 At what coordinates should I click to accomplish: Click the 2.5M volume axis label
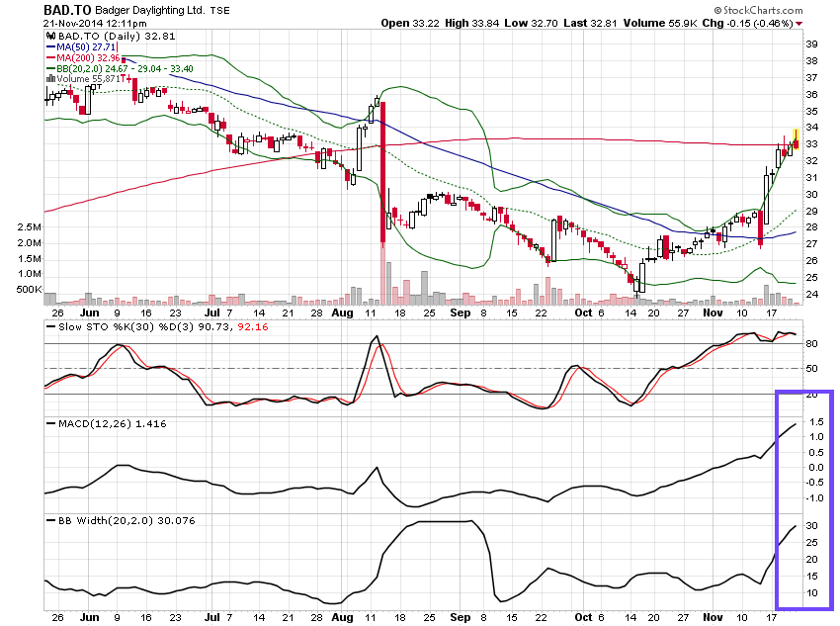click(29, 227)
